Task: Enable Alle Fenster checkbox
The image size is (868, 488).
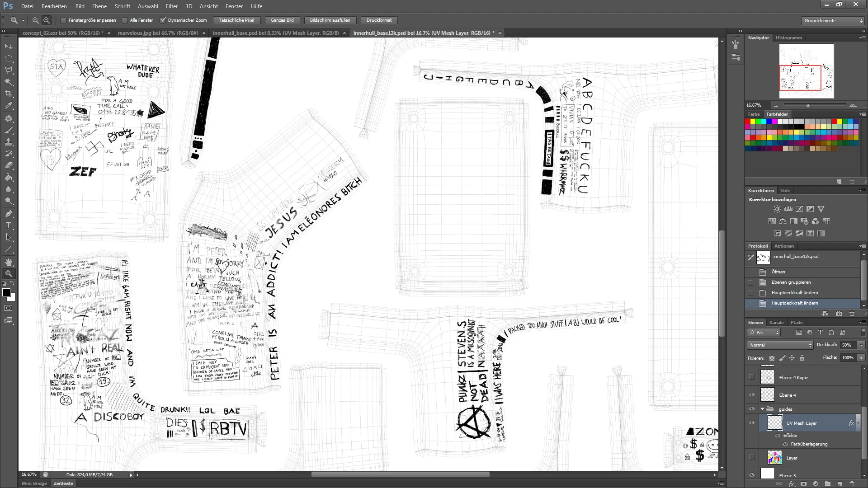Action: (x=125, y=20)
